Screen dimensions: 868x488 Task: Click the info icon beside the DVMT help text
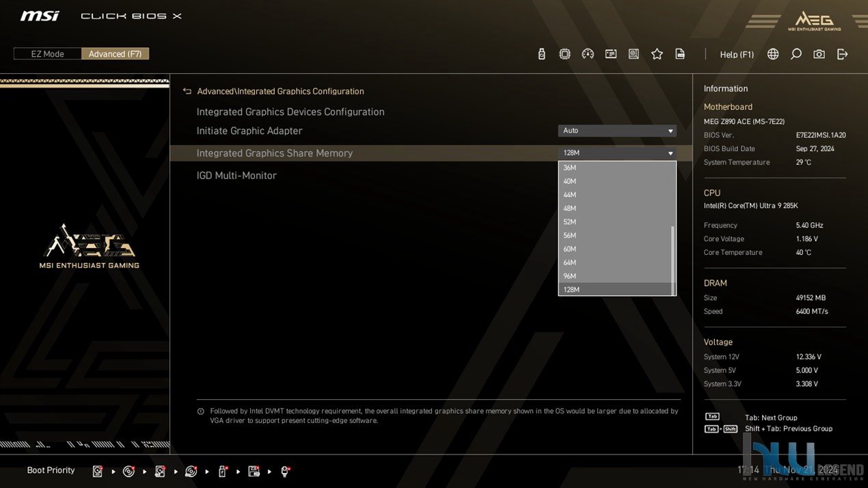point(200,411)
